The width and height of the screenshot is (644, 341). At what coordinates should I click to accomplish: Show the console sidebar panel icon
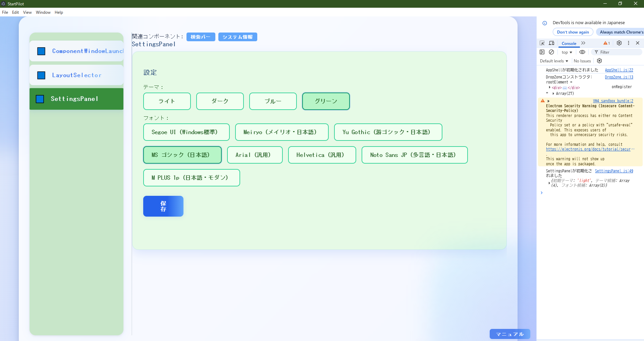point(542,52)
